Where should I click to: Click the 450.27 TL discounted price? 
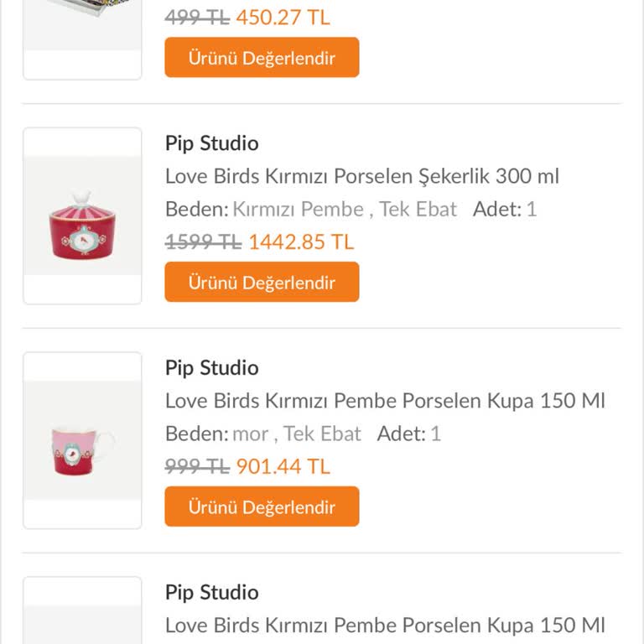(283, 18)
